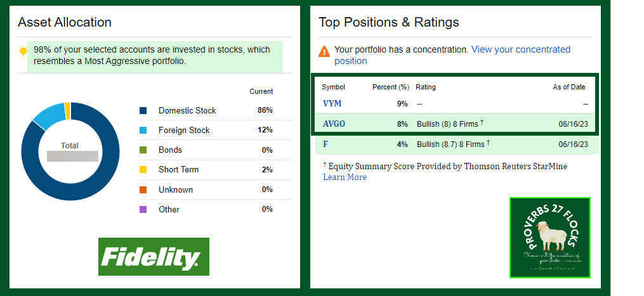Click the Fidelity logo
The width and height of the screenshot is (644, 296).
coord(154,257)
